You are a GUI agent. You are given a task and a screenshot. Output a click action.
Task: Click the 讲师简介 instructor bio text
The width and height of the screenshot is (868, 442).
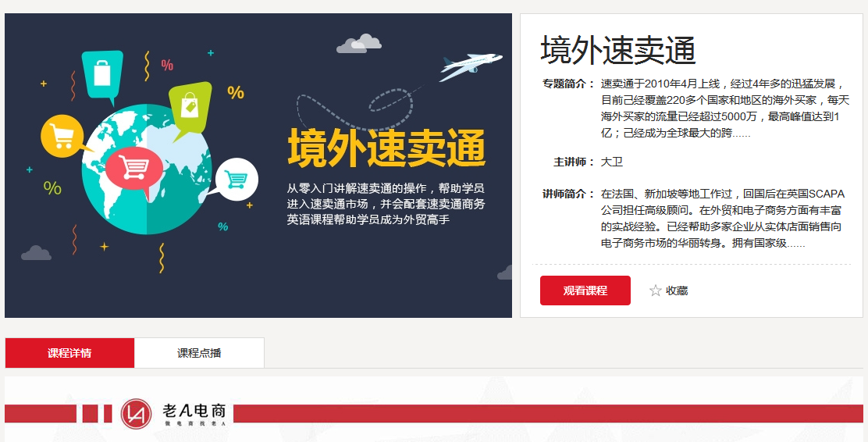723,218
